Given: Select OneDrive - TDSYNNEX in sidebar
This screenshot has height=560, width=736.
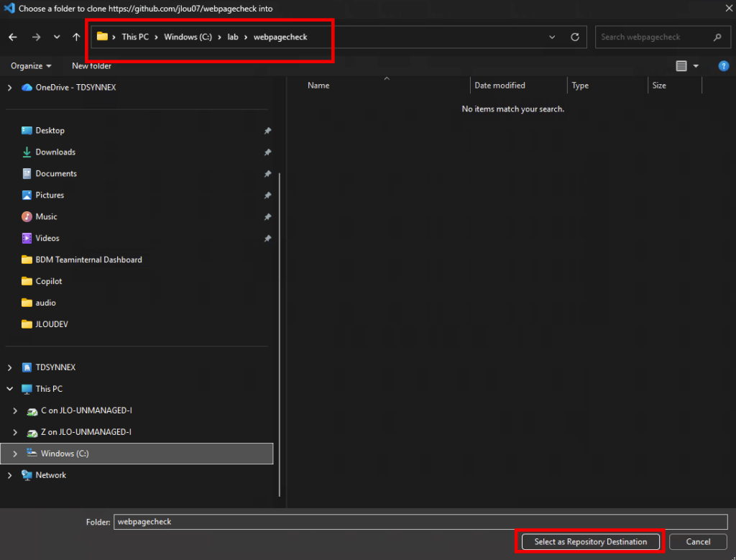Looking at the screenshot, I should click(x=75, y=87).
